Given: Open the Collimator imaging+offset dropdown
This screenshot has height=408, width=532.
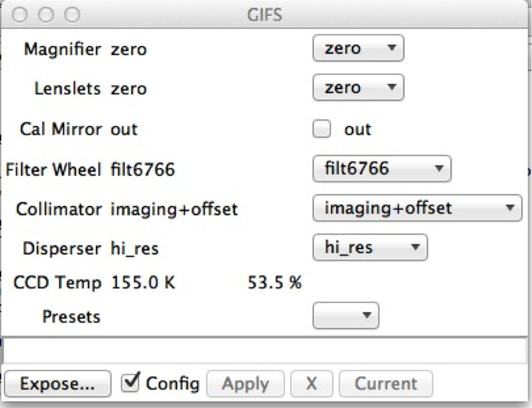Looking at the screenshot, I should point(417,208).
